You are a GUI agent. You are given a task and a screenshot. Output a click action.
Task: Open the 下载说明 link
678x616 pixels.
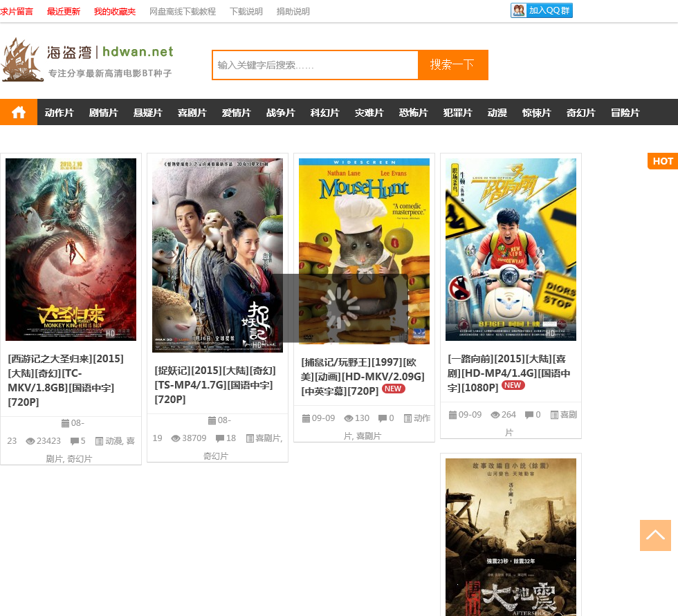(246, 12)
